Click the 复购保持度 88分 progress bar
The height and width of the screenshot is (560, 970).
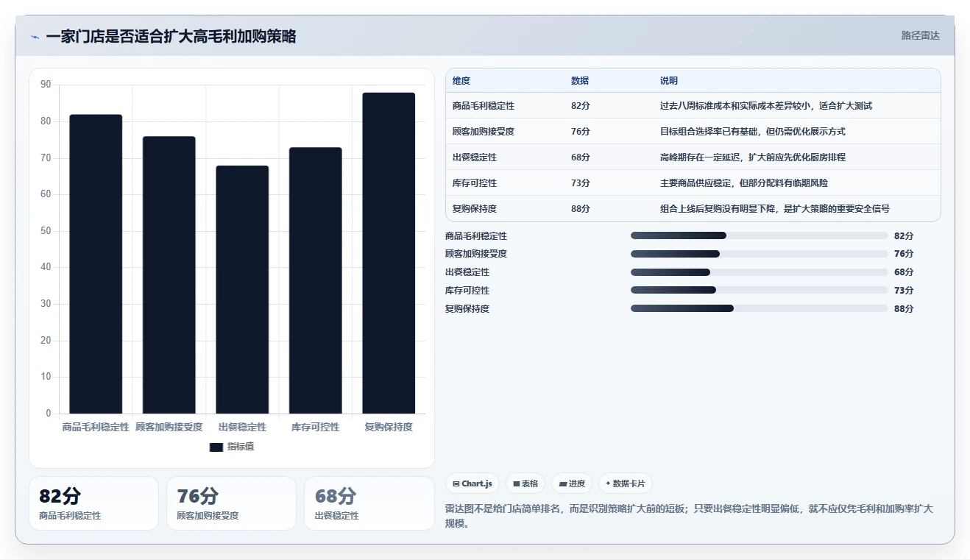pos(760,309)
